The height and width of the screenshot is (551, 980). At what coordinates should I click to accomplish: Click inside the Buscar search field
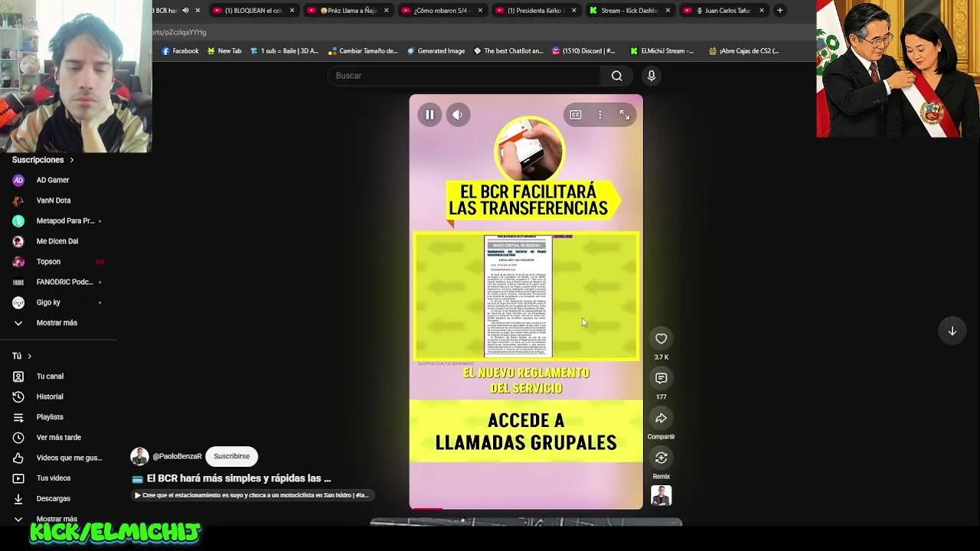[x=464, y=76]
